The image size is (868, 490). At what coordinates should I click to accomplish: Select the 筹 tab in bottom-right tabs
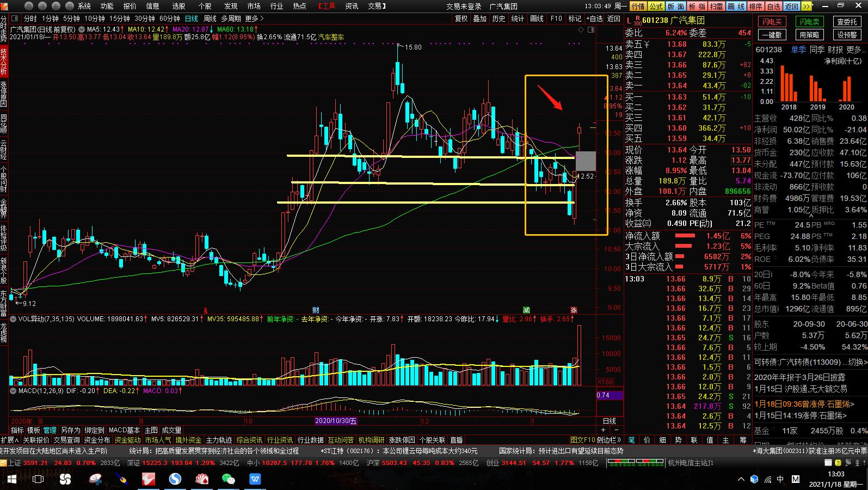(x=743, y=440)
